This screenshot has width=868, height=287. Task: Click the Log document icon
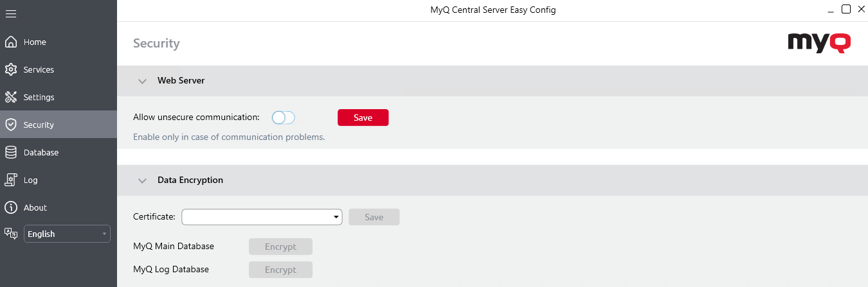(10, 180)
